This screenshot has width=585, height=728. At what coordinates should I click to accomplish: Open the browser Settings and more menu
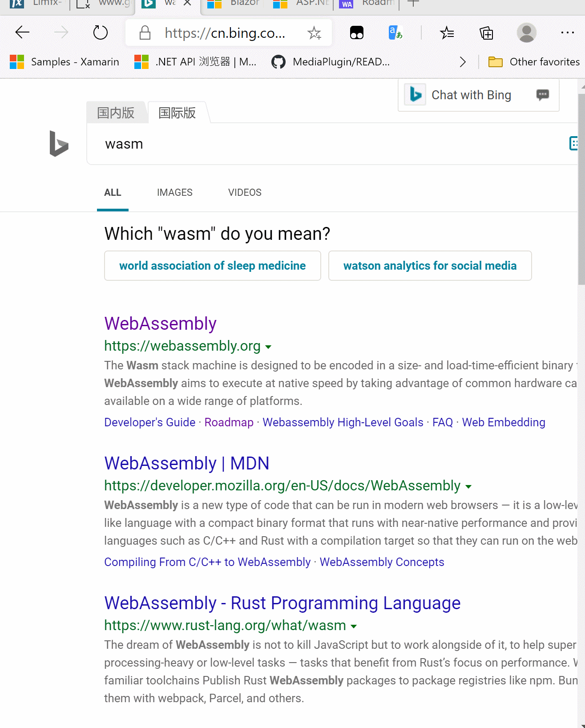pyautogui.click(x=567, y=32)
